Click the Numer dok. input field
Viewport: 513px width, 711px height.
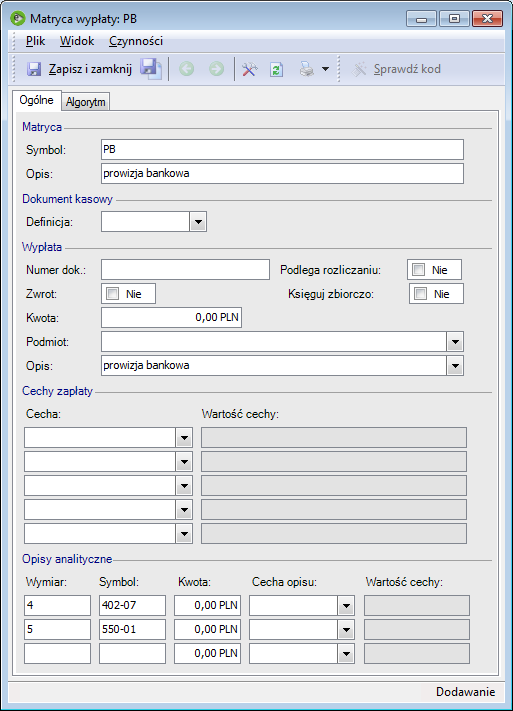click(186, 270)
